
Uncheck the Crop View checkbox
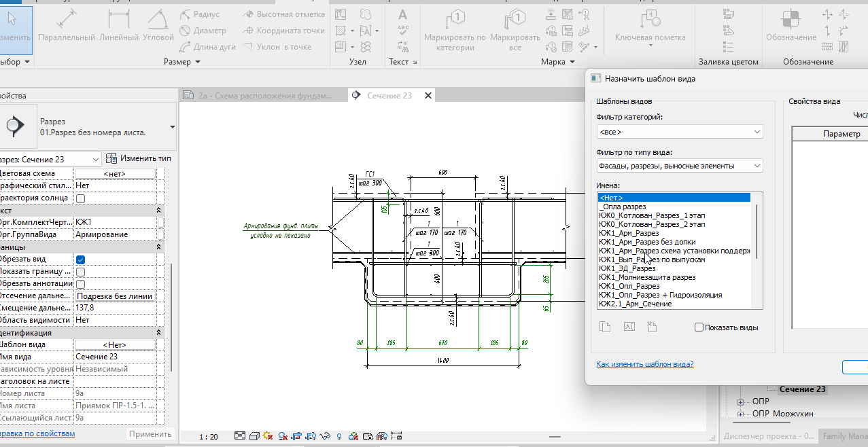click(80, 260)
